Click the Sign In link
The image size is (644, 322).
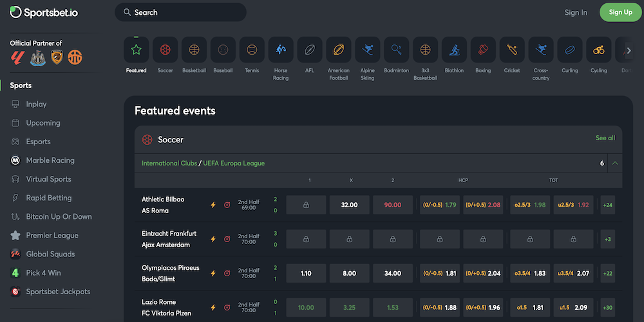click(x=576, y=12)
